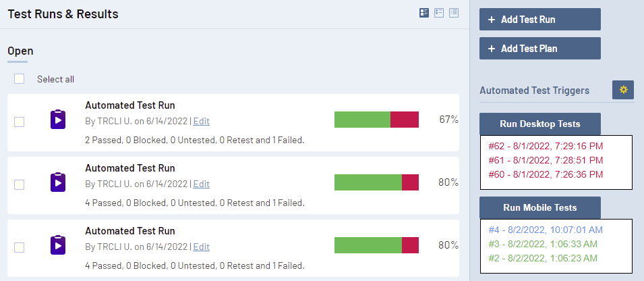
Task: Click the Run Mobile Tests button
Action: (x=539, y=207)
